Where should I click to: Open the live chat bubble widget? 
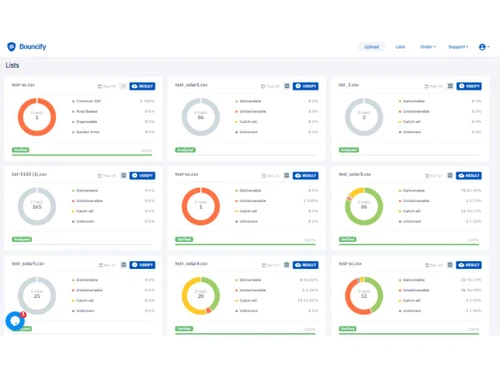(15, 321)
